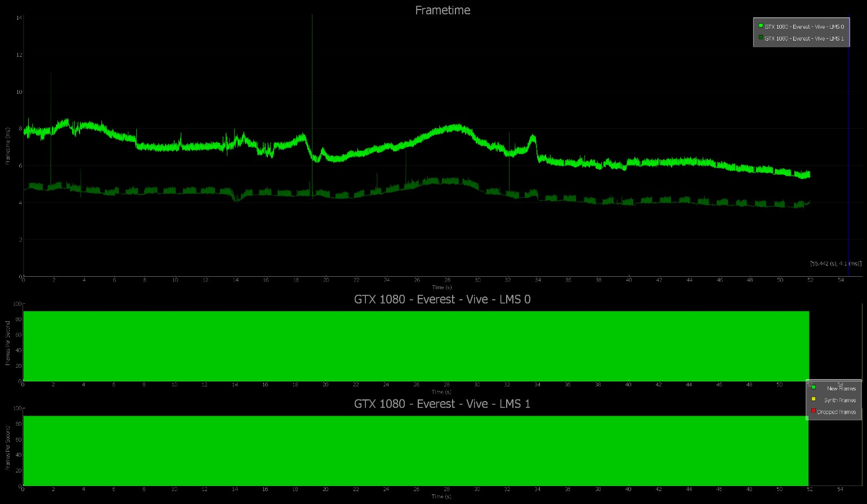Click the dark green LMS 1 legend swatch
Viewport: 867px width, 504px height.
tap(761, 38)
